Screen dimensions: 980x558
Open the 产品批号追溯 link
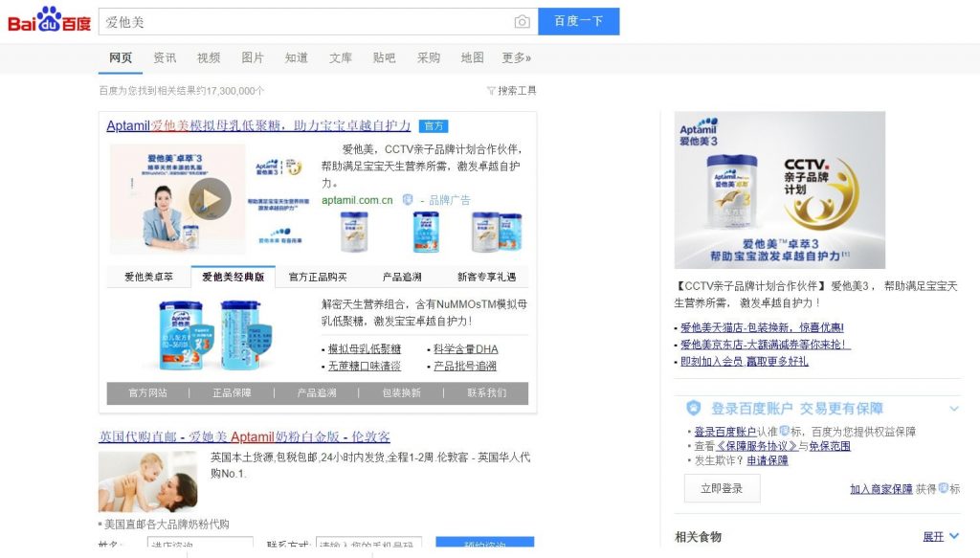465,367
